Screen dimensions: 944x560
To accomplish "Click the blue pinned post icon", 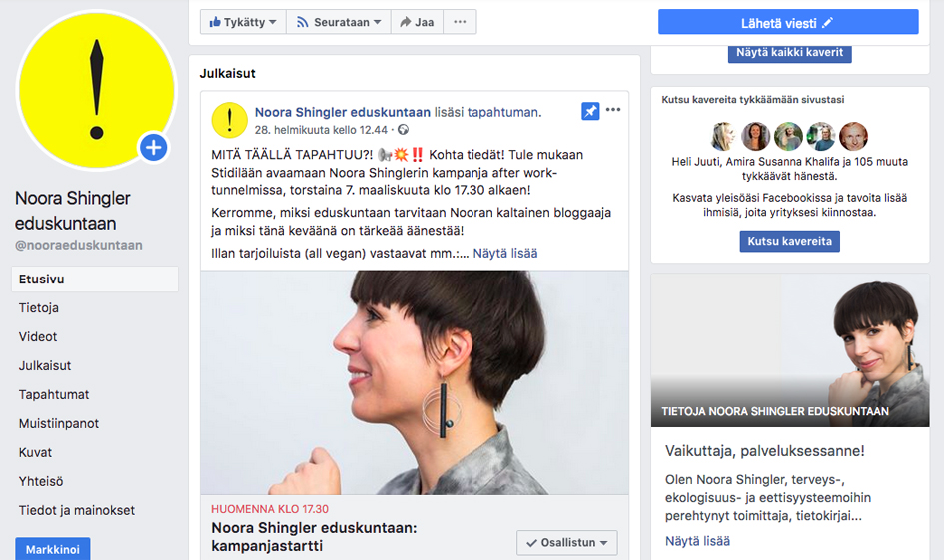I will tap(590, 111).
